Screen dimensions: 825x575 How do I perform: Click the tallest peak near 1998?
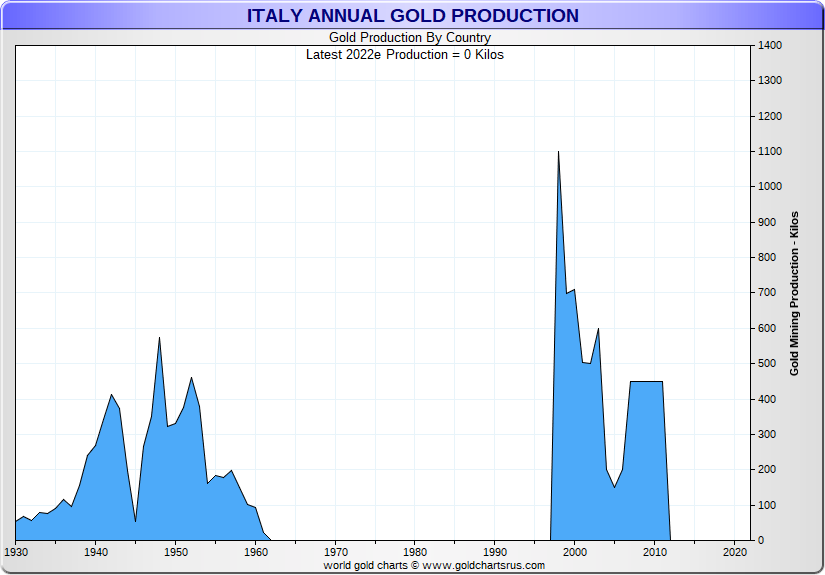pyautogui.click(x=558, y=153)
